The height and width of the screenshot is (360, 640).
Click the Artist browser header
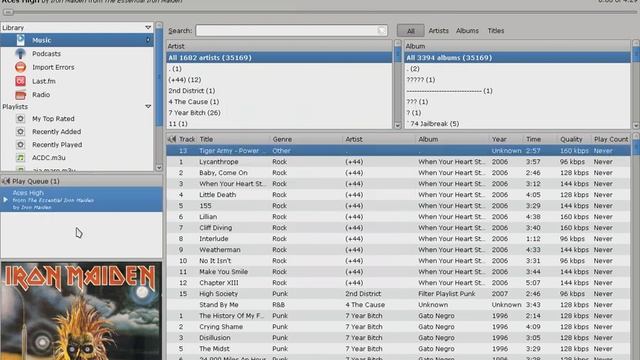(x=279, y=46)
